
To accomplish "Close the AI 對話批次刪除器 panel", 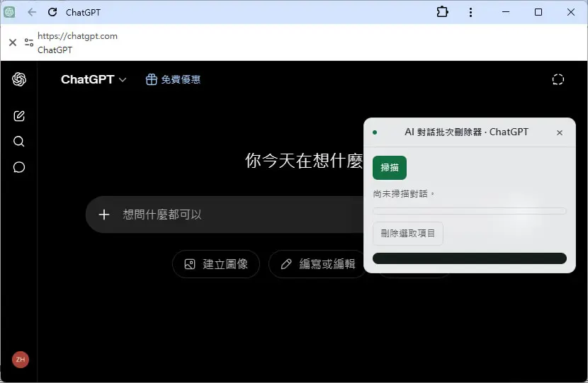I will 560,132.
